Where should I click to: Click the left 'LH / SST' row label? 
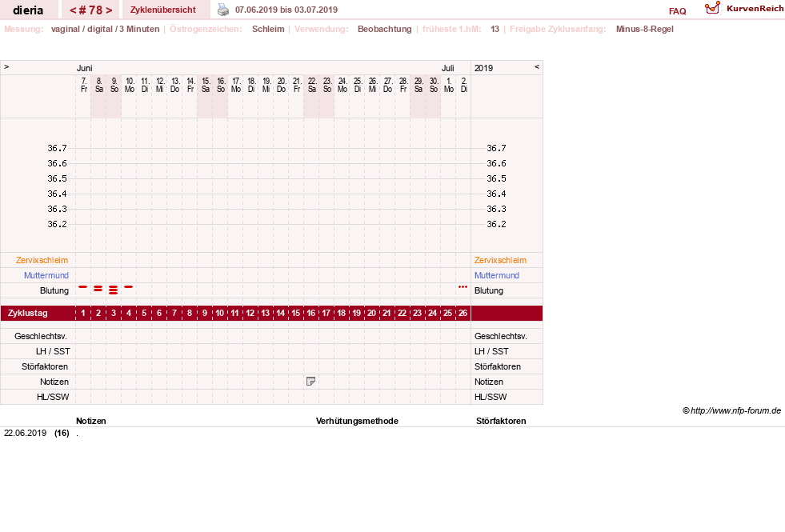point(53,351)
